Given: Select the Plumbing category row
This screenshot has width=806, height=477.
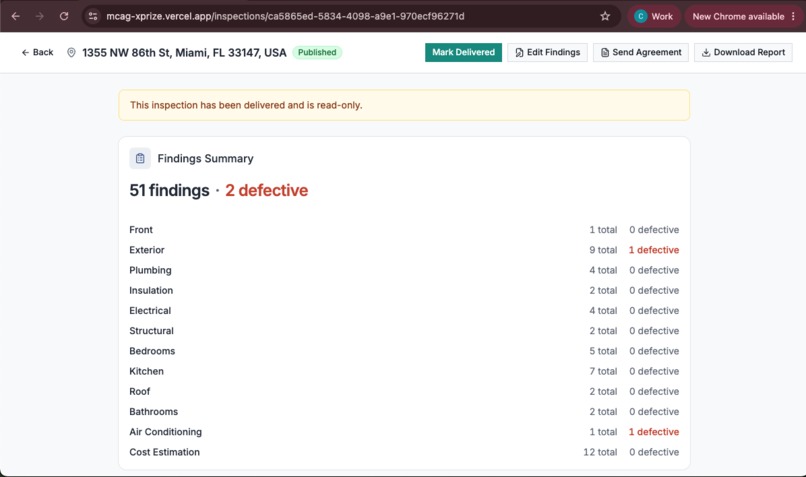Looking at the screenshot, I should (404, 270).
